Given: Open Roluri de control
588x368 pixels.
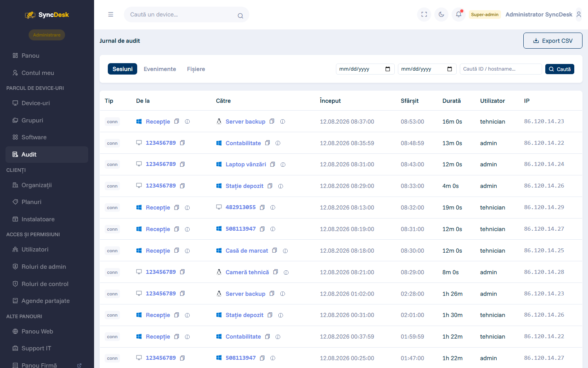Looking at the screenshot, I should pyautogui.click(x=47, y=284).
